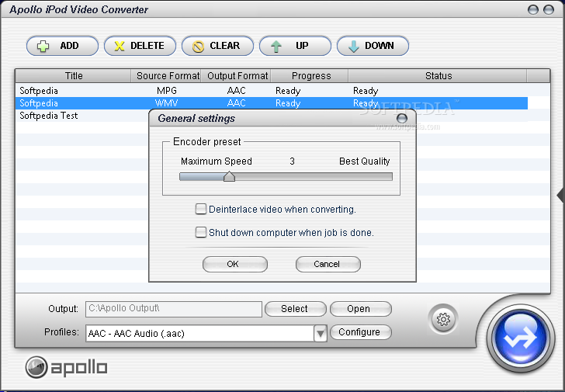565x392 pixels.
Task: Click the Output path field
Action: [x=174, y=309]
